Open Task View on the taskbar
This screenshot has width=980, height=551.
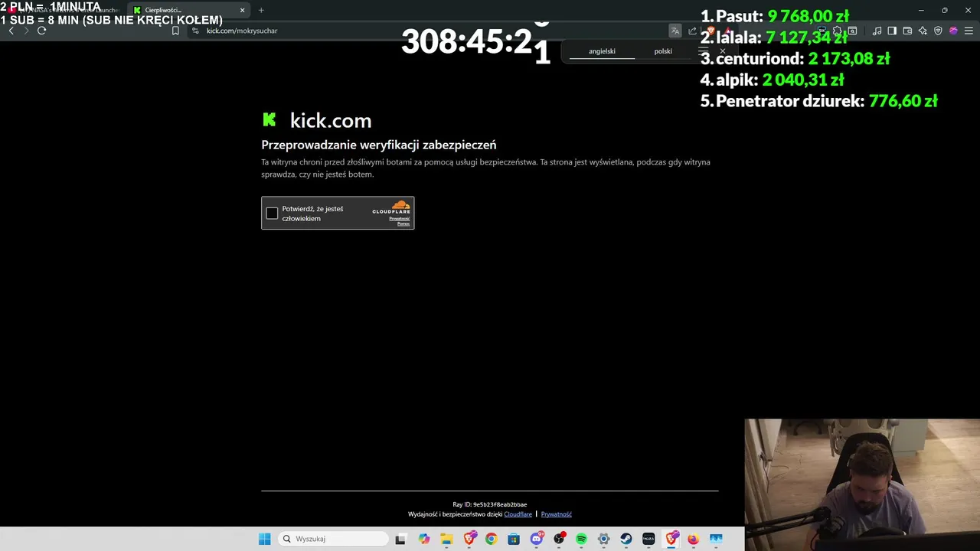pos(400,539)
